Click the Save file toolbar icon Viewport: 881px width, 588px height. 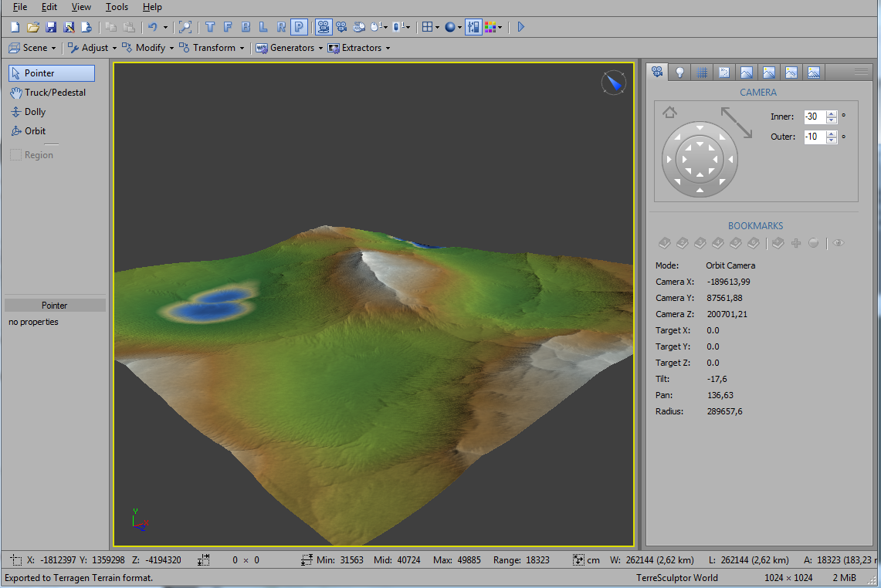[51, 27]
